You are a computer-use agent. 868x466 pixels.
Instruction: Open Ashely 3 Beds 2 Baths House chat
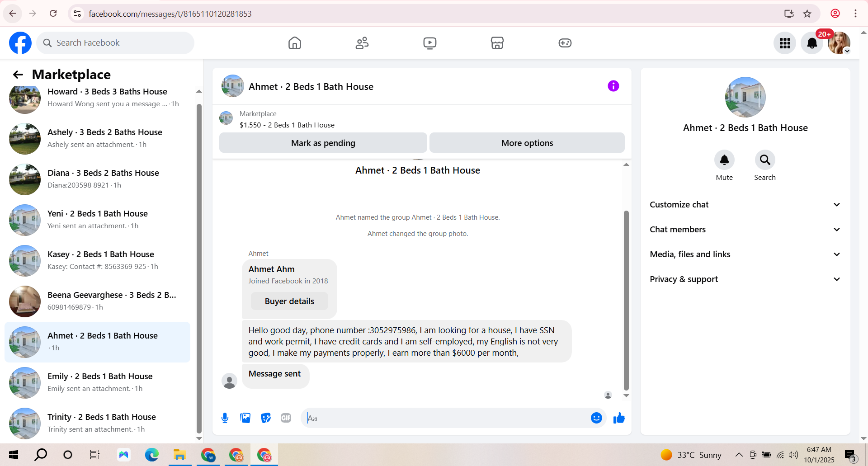(x=97, y=138)
